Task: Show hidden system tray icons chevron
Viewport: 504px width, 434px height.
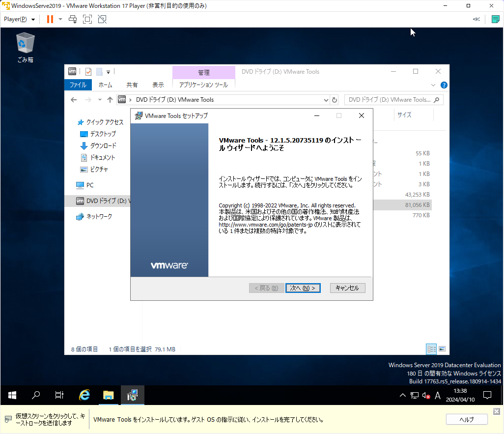Action: [402, 395]
